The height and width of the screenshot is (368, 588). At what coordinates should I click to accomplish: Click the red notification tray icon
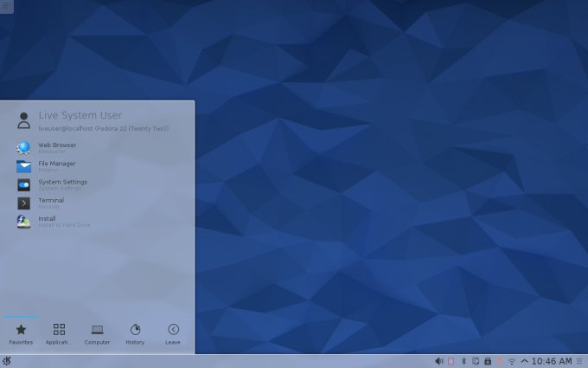pyautogui.click(x=500, y=361)
